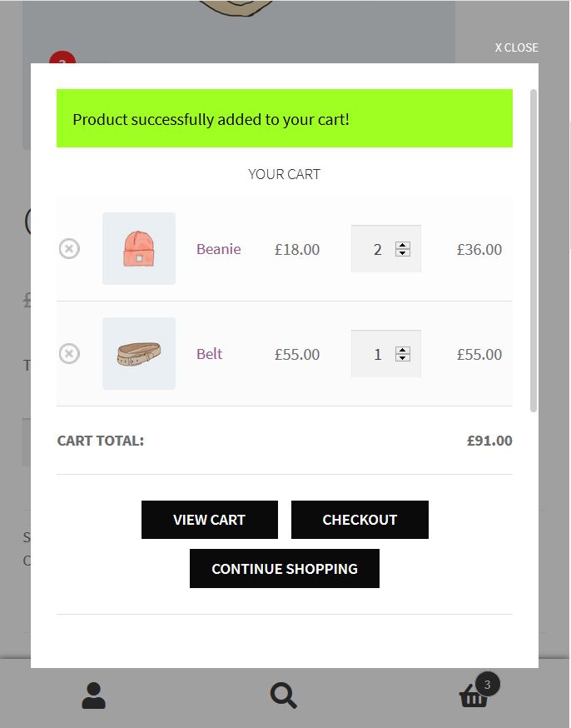Image resolution: width=571 pixels, height=728 pixels.
Task: Open the Beanie product link
Action: [218, 249]
